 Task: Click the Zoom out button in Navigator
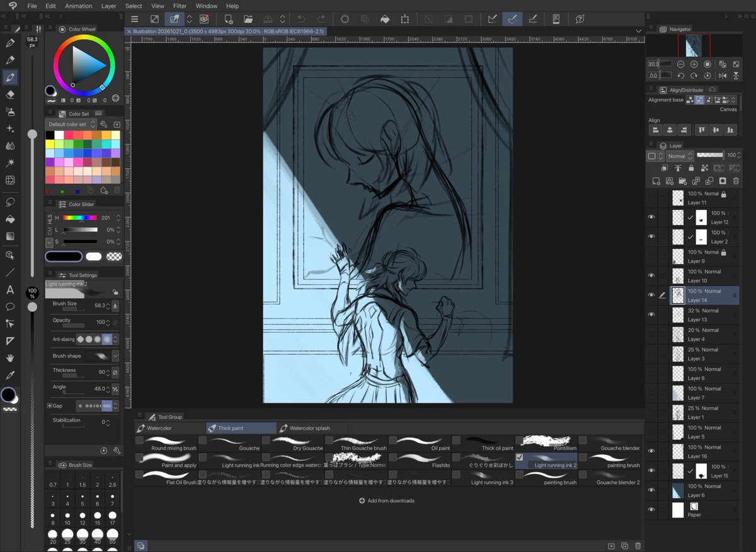pyautogui.click(x=681, y=64)
